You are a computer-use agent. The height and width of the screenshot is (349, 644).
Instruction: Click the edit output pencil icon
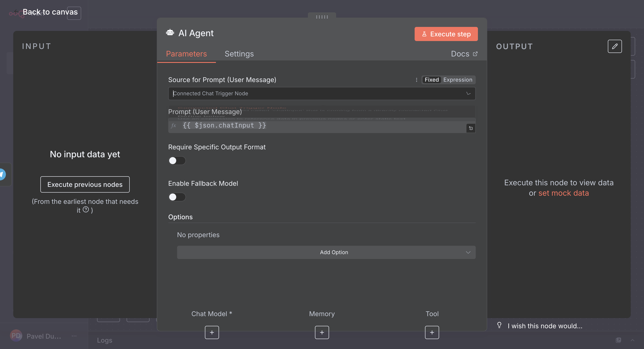[x=614, y=46]
